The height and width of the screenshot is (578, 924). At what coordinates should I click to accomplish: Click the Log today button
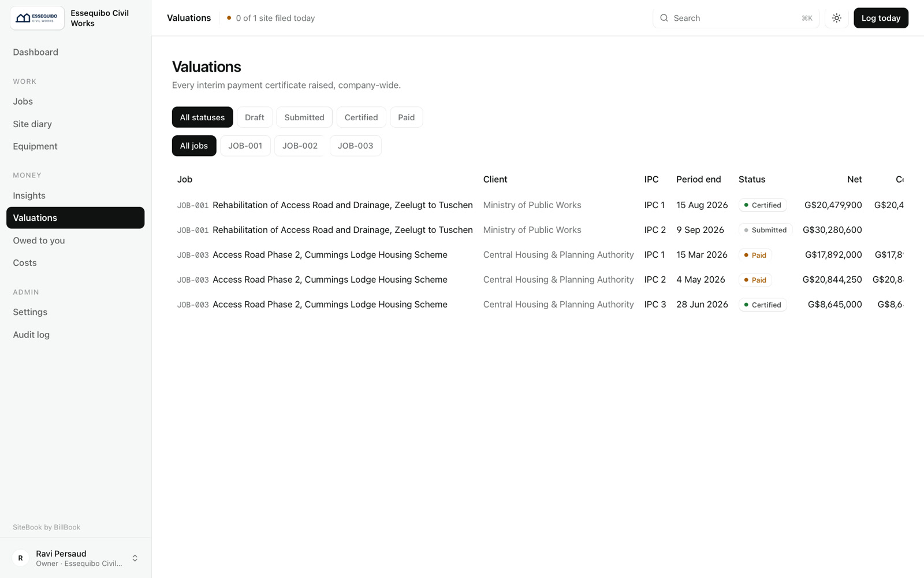click(881, 18)
